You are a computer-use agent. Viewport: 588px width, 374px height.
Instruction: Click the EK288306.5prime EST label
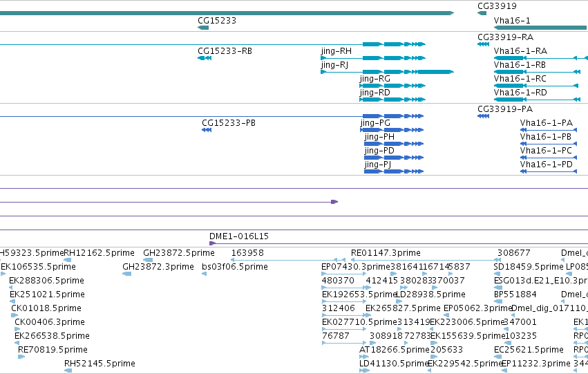[x=46, y=281]
